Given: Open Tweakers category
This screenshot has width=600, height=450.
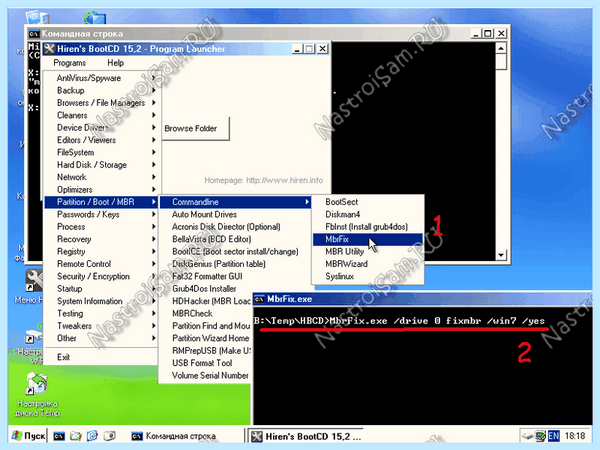Looking at the screenshot, I should pos(101,326).
